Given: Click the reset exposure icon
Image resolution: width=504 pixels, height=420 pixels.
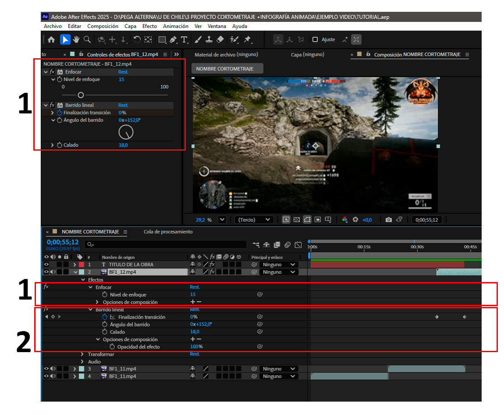Looking at the screenshot, I should coord(355,219).
